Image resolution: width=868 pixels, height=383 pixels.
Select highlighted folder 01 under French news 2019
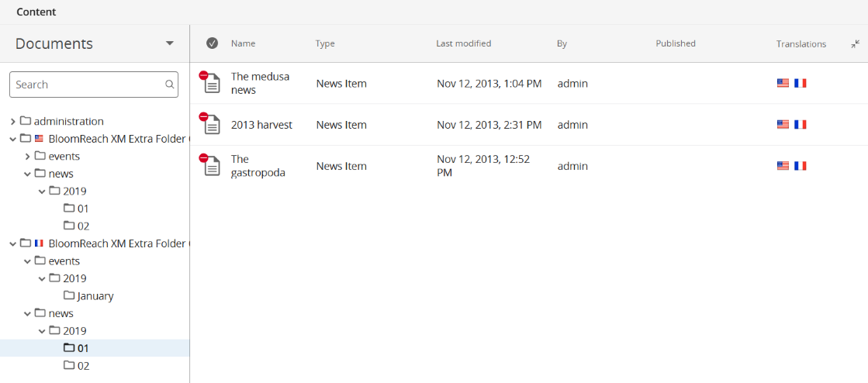tap(83, 348)
